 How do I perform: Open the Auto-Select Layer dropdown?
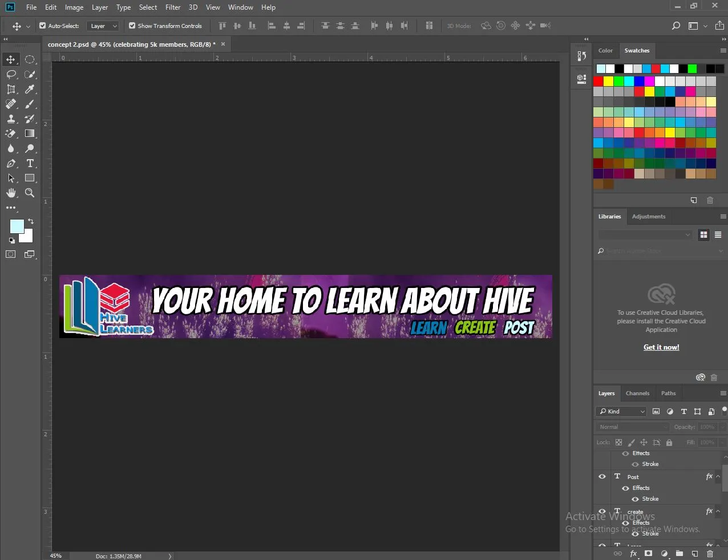(103, 26)
